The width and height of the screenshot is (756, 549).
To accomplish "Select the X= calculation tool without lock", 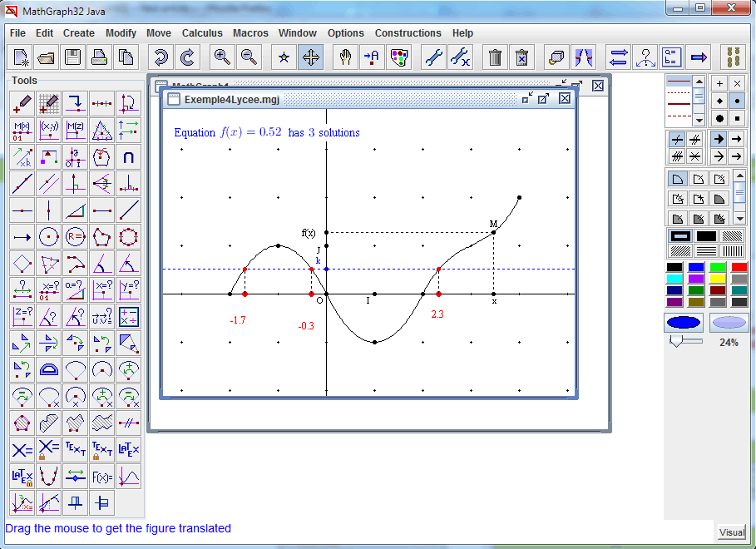I will (x=22, y=450).
